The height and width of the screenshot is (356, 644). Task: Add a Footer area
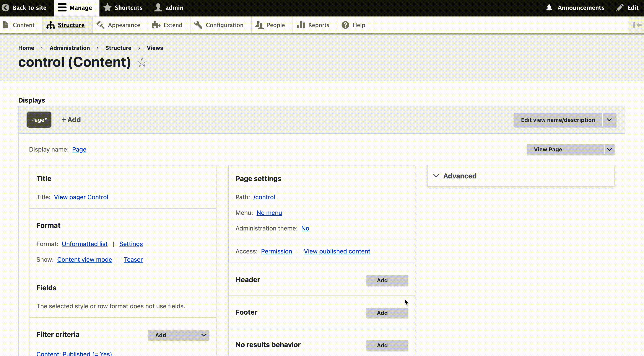387,313
